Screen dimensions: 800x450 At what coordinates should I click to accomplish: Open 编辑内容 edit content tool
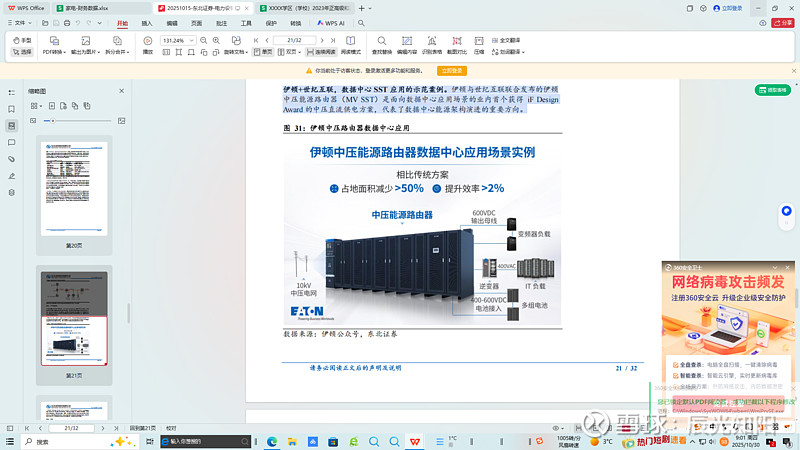[x=407, y=45]
